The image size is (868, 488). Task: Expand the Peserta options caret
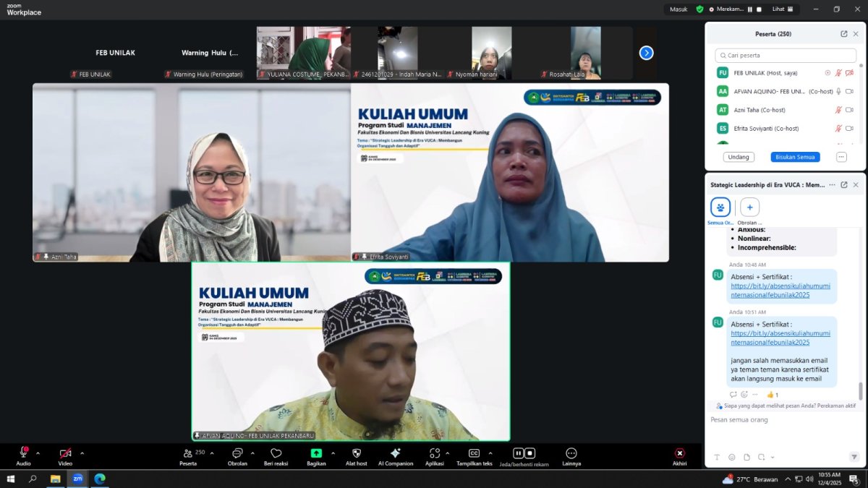pyautogui.click(x=212, y=453)
